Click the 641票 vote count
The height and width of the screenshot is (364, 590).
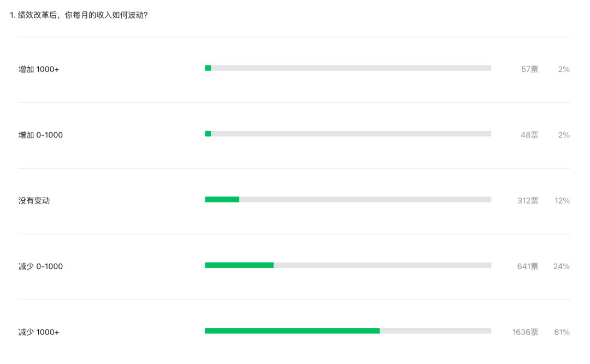coord(528,266)
